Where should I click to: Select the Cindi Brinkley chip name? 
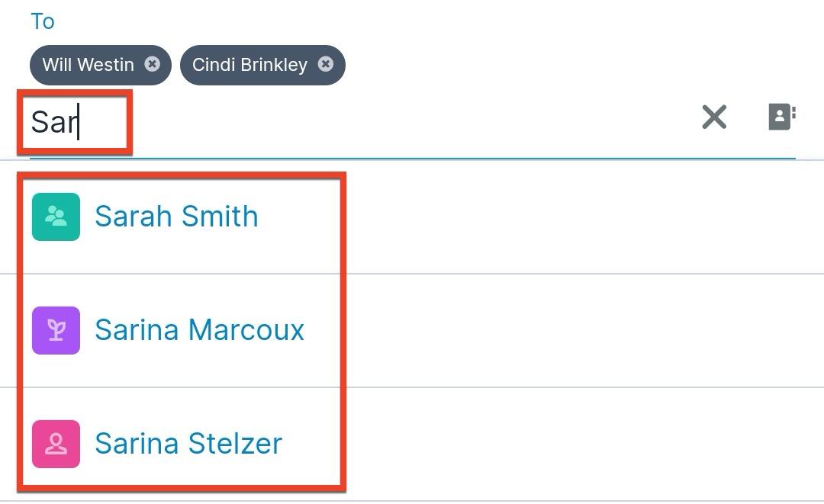point(249,65)
